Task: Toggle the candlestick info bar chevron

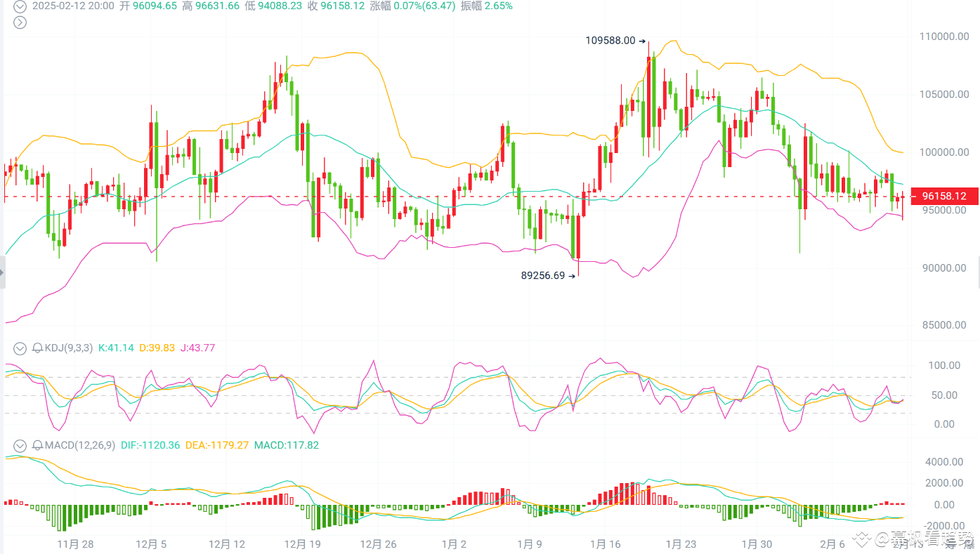Action: pos(19,6)
